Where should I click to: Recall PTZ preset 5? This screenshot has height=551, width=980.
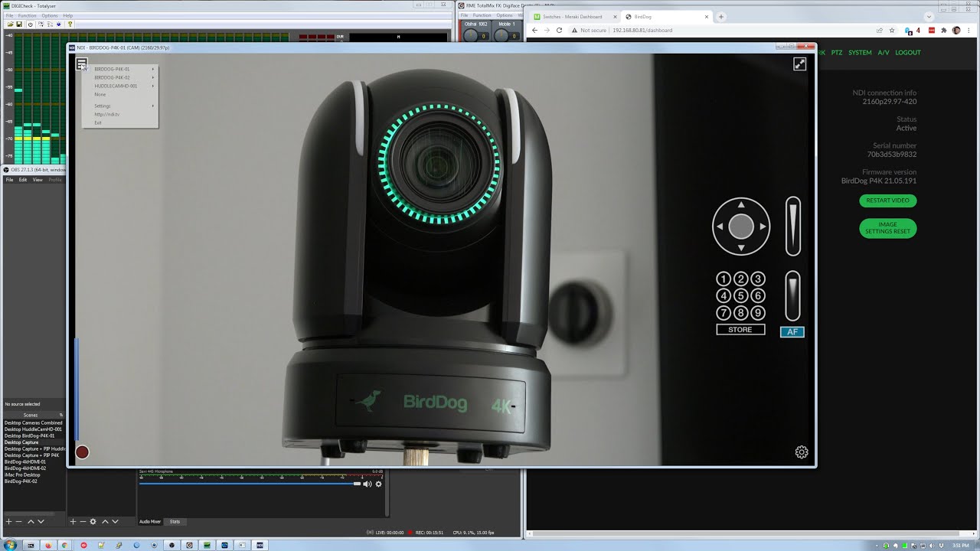[741, 296]
